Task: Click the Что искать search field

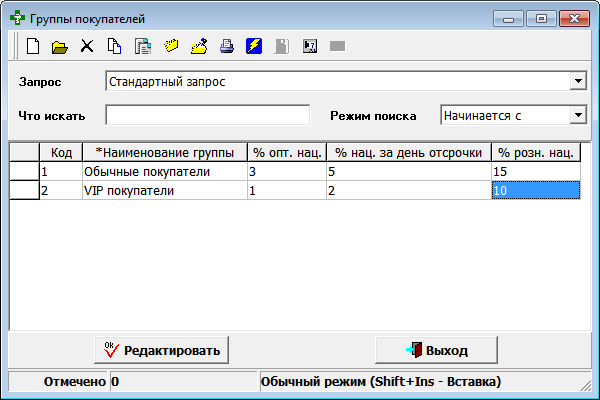Action: tap(207, 115)
